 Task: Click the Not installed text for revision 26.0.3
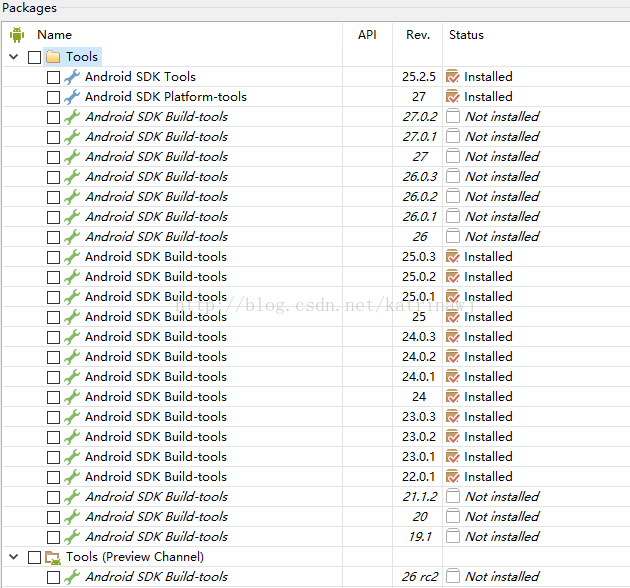(502, 177)
